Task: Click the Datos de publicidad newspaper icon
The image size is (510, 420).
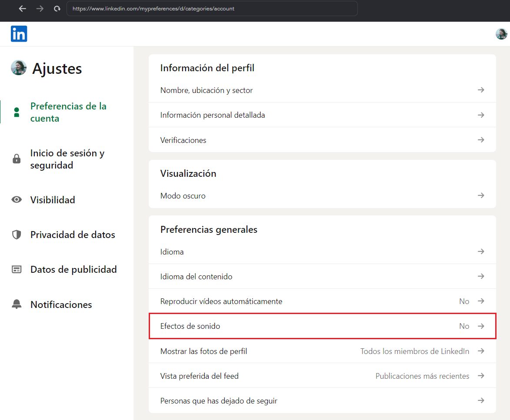Action: (17, 270)
